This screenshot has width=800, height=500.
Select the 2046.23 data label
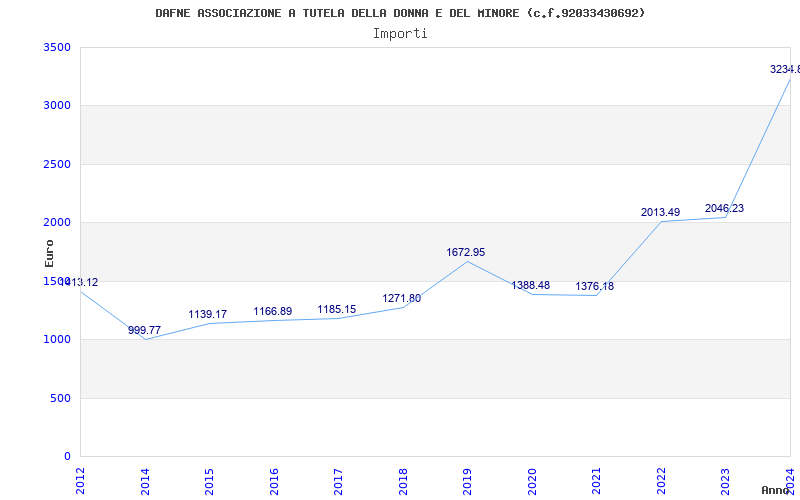[x=724, y=208]
